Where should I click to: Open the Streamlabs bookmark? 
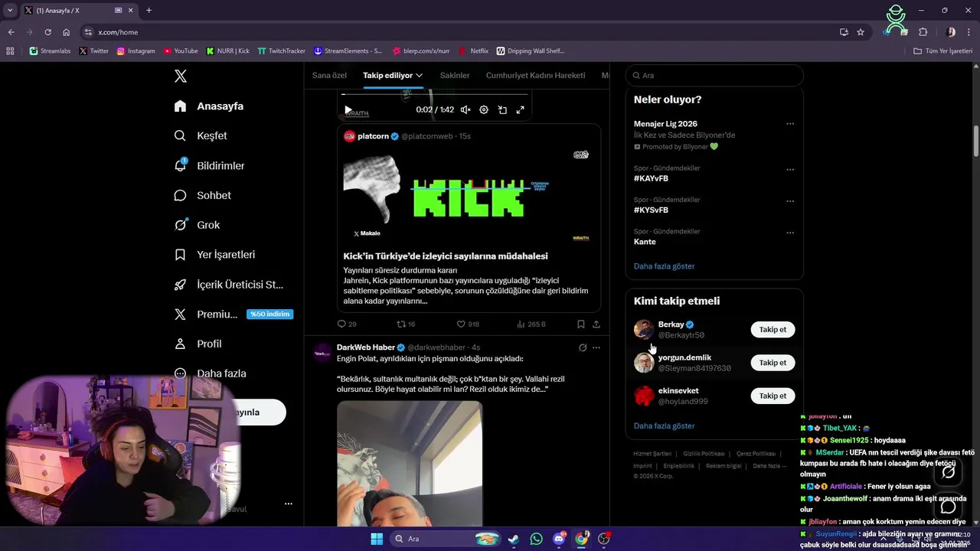(50, 51)
